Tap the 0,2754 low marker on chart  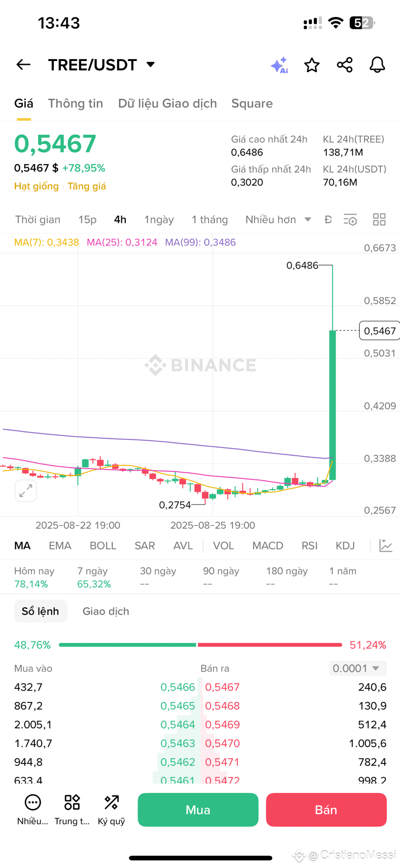point(175,505)
